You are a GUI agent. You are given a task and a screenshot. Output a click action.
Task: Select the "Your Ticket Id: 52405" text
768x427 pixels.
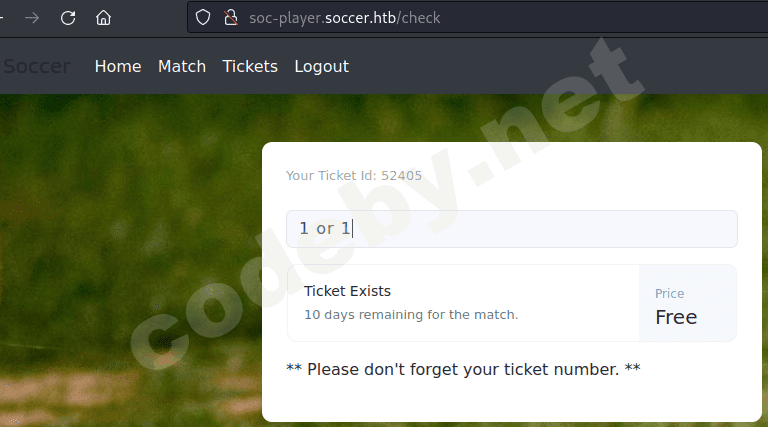(x=354, y=176)
